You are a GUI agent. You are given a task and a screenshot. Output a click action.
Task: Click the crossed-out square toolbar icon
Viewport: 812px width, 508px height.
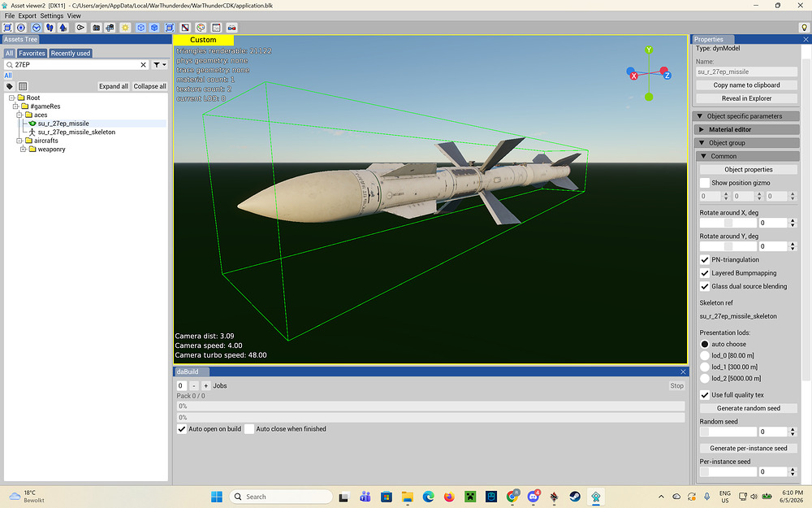coord(185,28)
